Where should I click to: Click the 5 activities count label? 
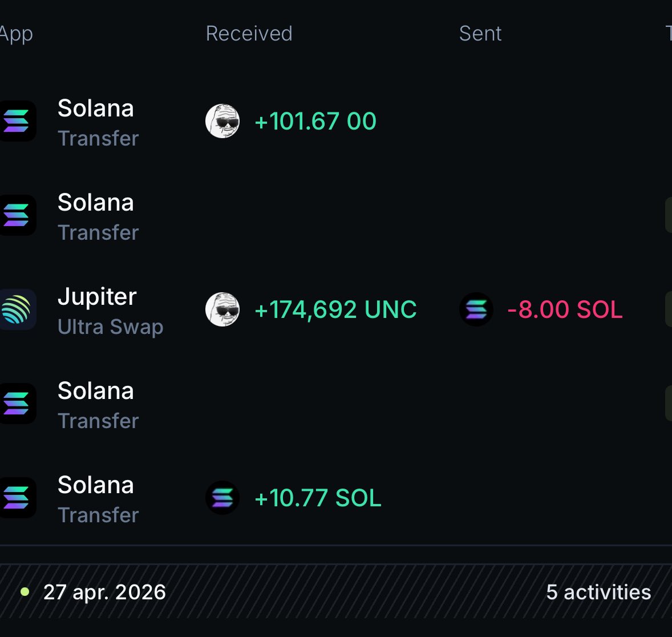598,592
